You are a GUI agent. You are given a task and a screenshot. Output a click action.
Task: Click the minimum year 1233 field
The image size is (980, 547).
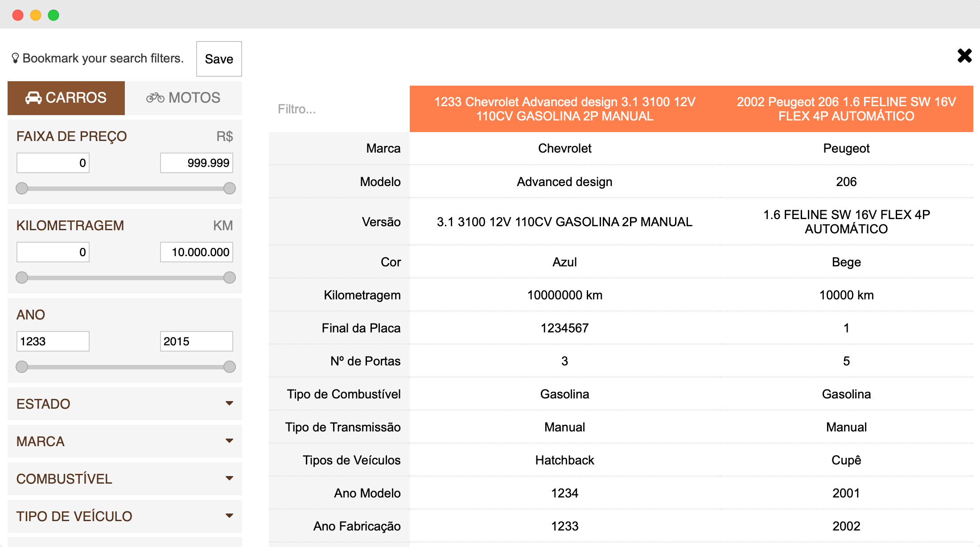pyautogui.click(x=53, y=341)
